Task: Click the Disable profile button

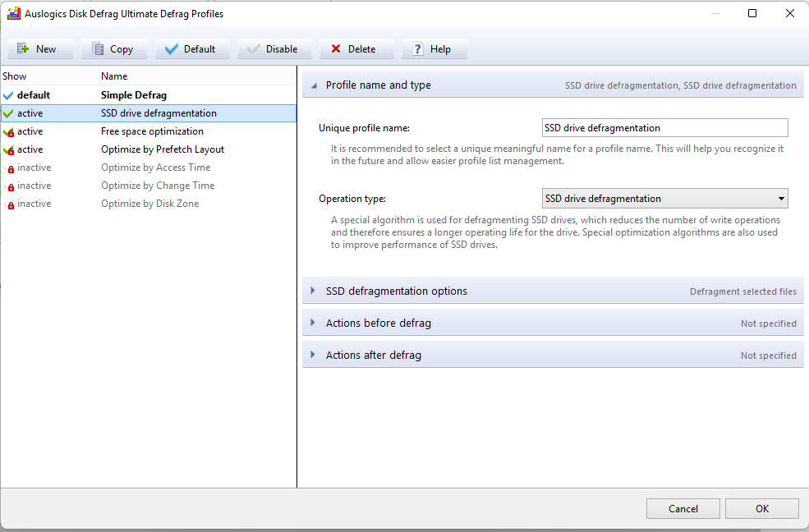Action: pyautogui.click(x=274, y=49)
